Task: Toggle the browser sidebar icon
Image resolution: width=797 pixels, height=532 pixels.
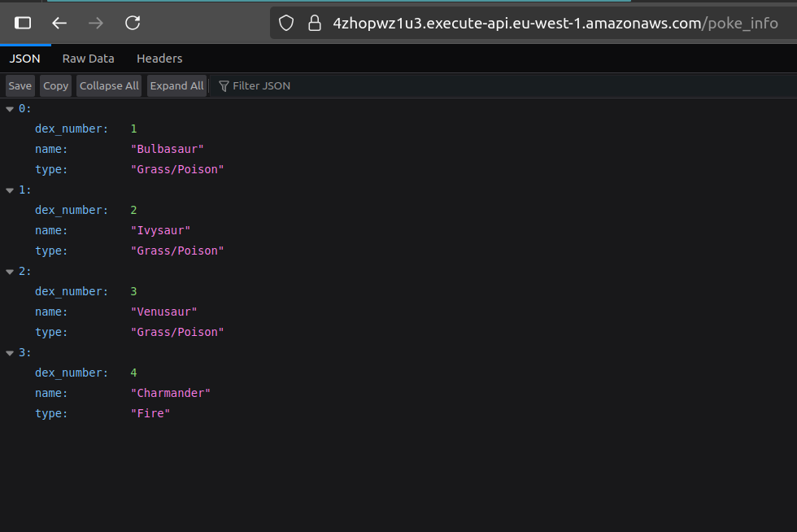Action: tap(23, 23)
